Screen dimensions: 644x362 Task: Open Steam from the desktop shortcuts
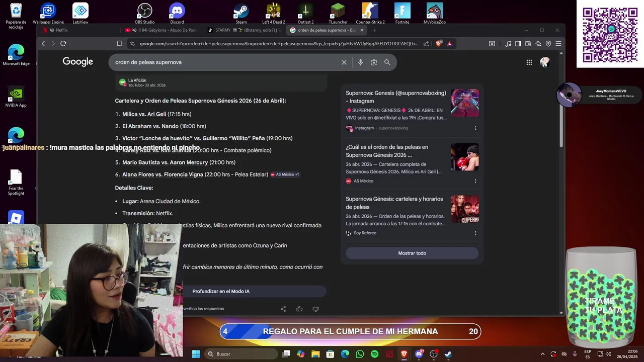(241, 14)
